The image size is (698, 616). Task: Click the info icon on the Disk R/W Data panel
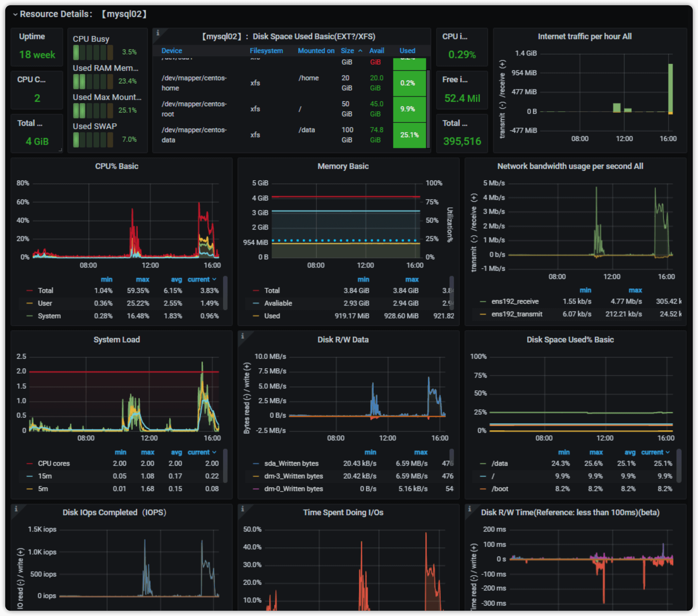pos(242,336)
